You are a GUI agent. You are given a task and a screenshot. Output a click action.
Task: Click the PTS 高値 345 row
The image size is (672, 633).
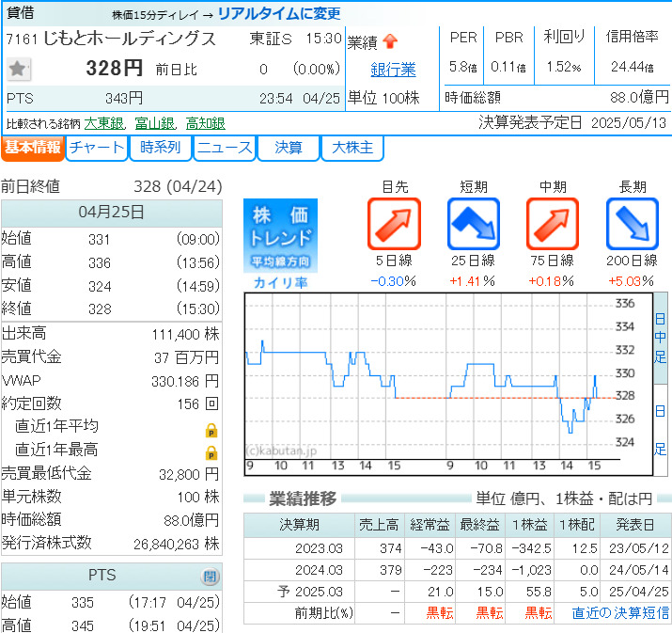[111, 625]
